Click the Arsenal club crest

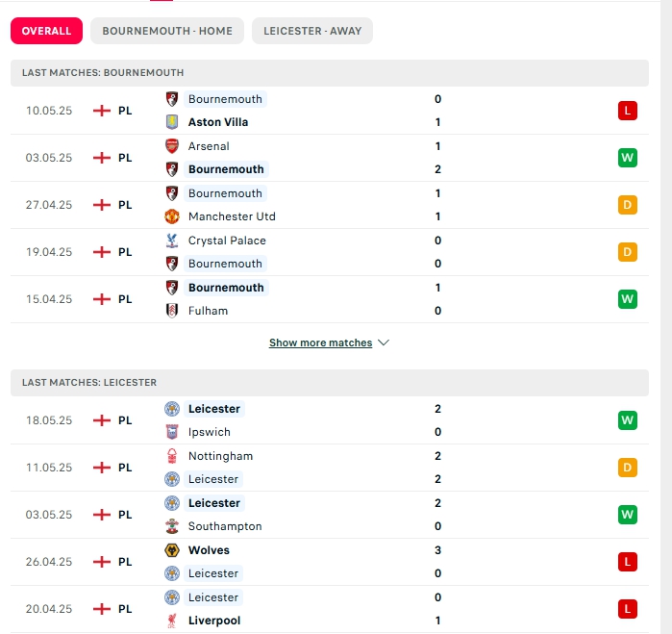point(172,146)
